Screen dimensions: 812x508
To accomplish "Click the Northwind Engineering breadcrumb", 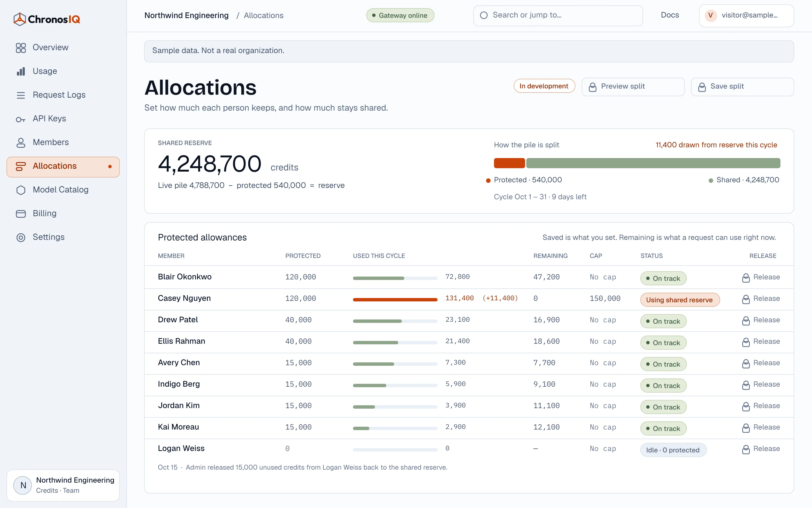I will coord(187,16).
